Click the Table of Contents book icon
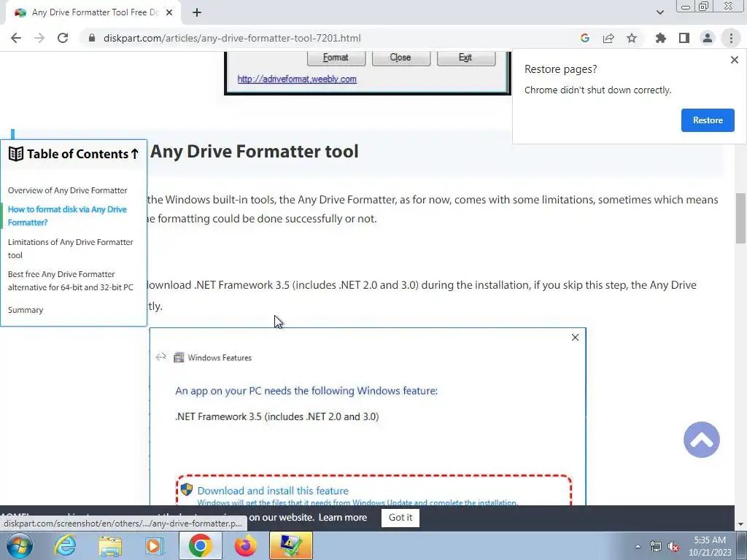 (16, 154)
